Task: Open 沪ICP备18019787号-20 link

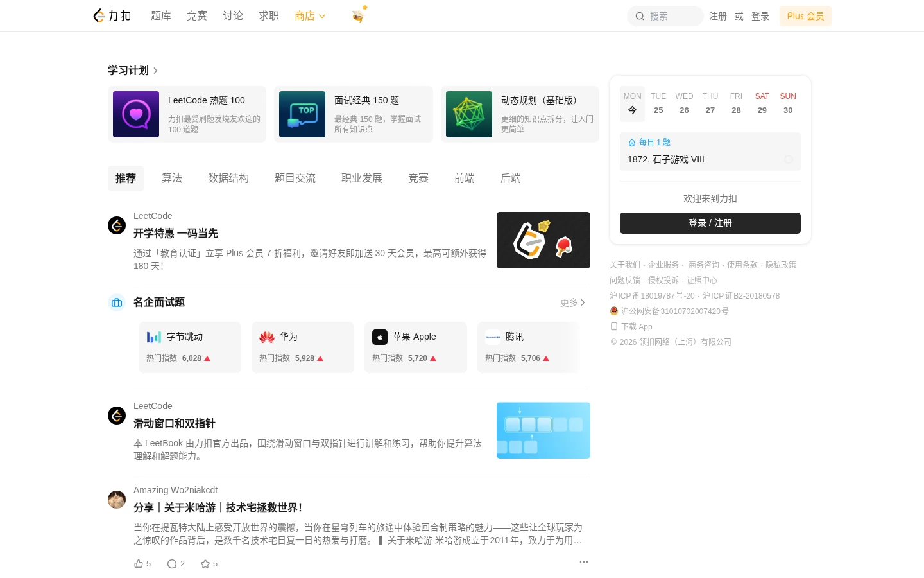Action: 652,296
